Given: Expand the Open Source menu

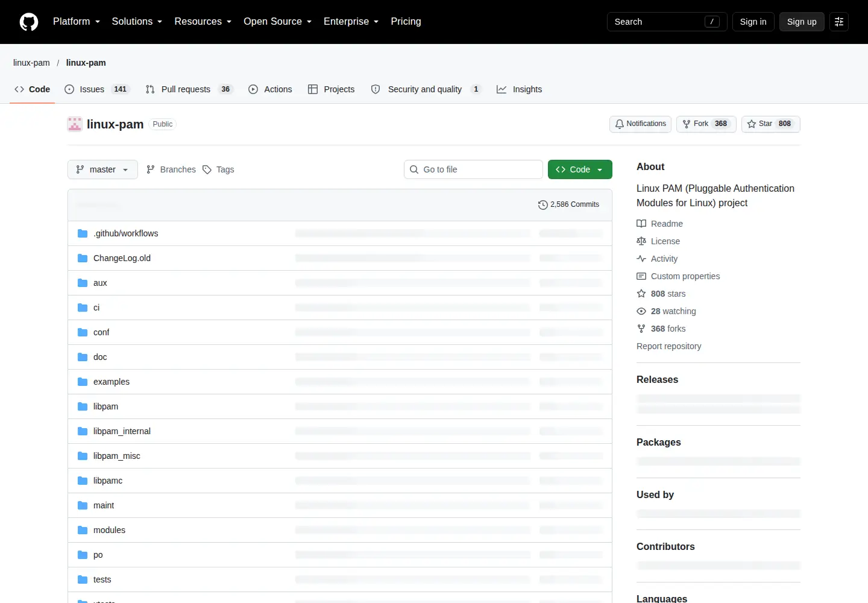Looking at the screenshot, I should (x=278, y=21).
